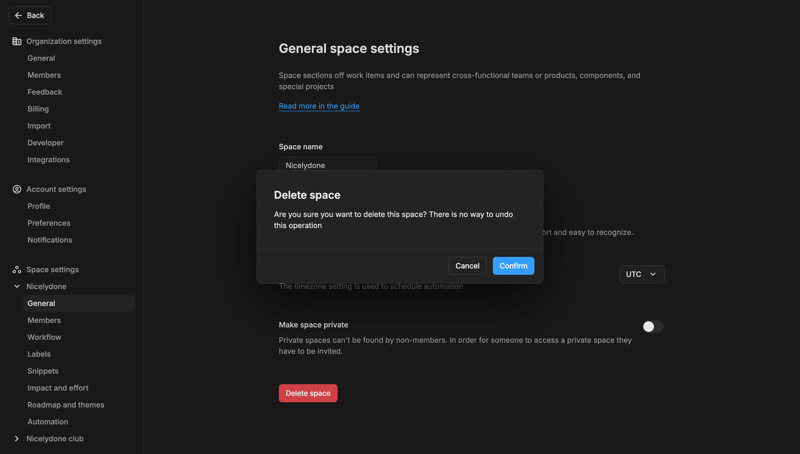
Task: Open Integrations settings
Action: point(48,160)
